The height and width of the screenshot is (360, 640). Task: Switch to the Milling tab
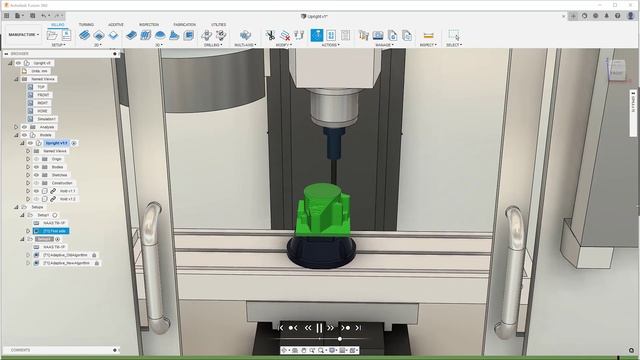coord(58,25)
